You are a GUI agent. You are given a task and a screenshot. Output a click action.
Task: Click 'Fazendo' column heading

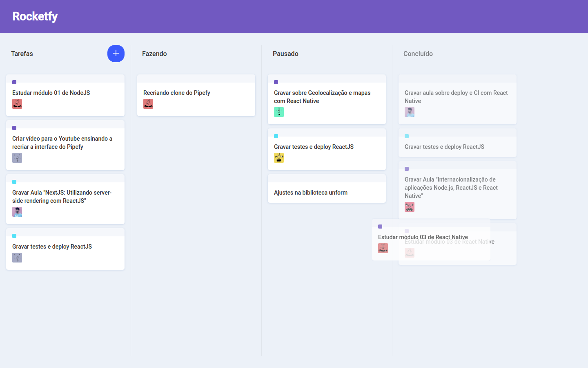point(154,54)
